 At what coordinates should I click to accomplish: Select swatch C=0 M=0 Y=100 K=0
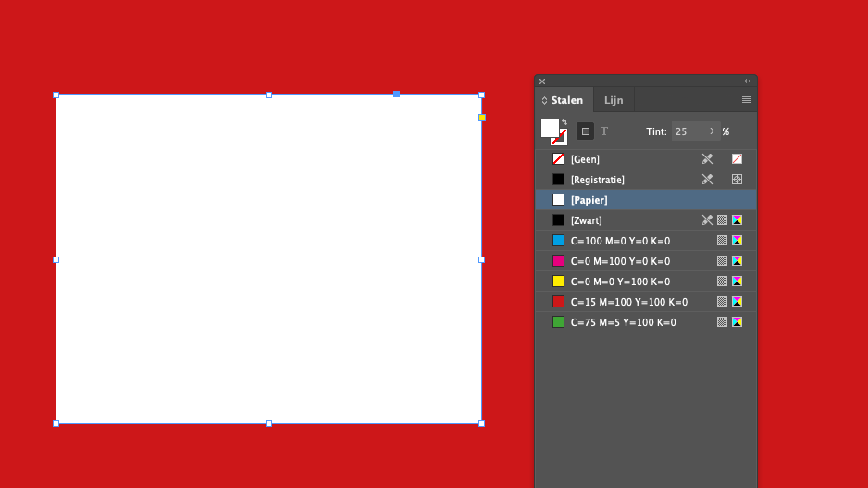646,282
